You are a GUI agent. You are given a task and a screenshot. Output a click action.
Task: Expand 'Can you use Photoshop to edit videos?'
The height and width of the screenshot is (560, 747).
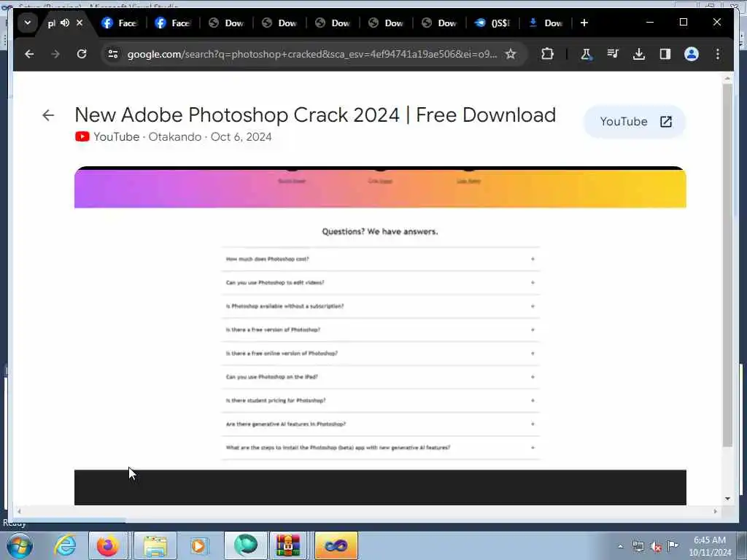pos(380,283)
